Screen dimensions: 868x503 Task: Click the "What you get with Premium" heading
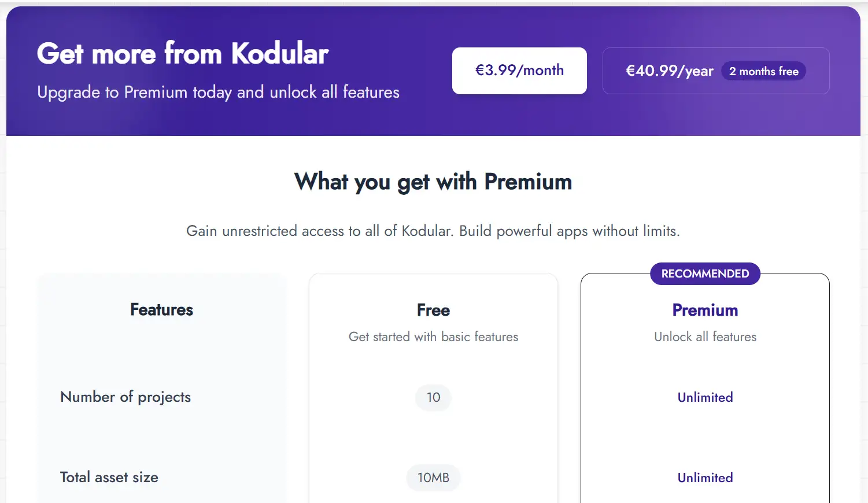[x=433, y=182]
